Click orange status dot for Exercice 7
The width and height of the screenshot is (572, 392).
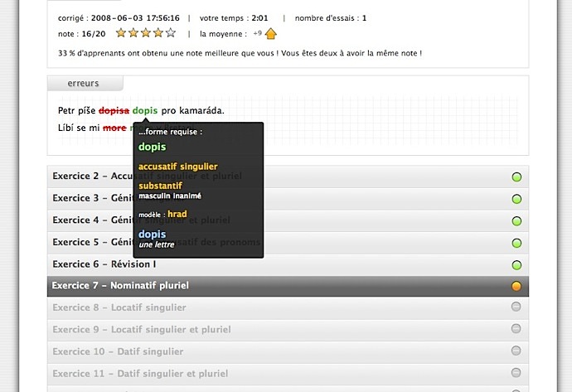coord(516,286)
